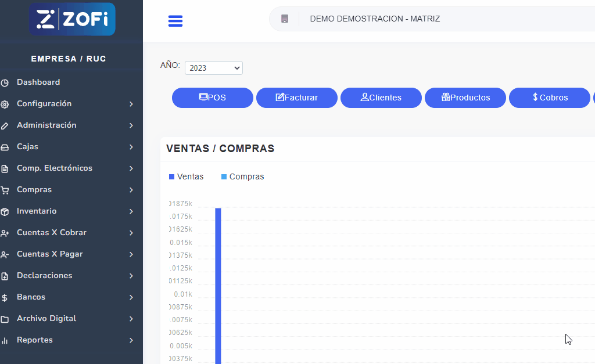Click the Compras cart icon

[5, 190]
